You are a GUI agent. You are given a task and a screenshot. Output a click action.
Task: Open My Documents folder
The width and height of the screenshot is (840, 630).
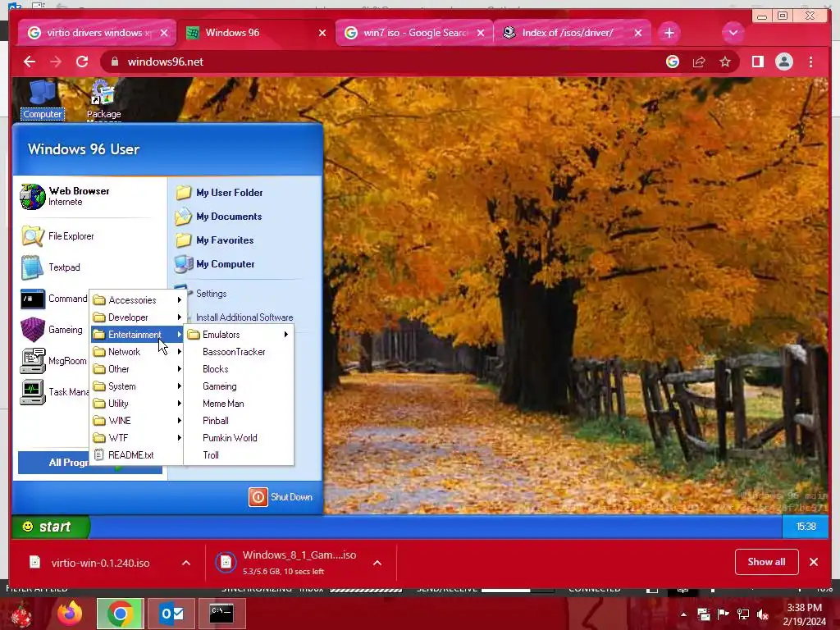tap(218, 217)
